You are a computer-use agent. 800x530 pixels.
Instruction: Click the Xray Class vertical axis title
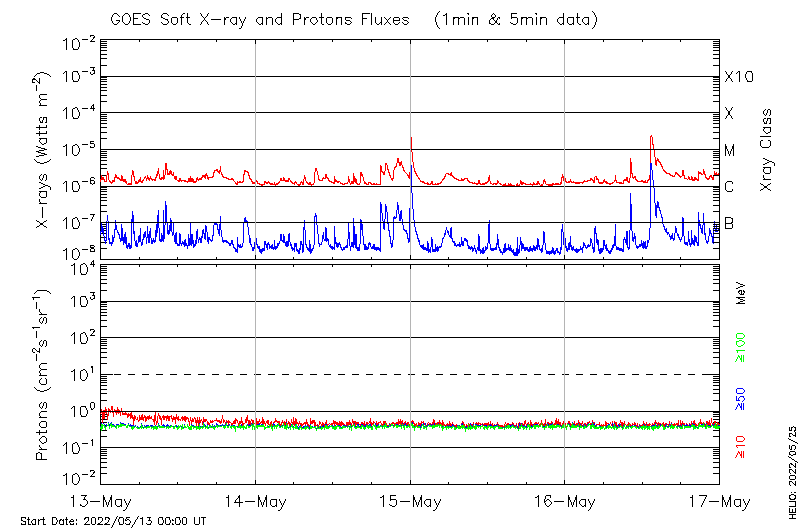768,150
